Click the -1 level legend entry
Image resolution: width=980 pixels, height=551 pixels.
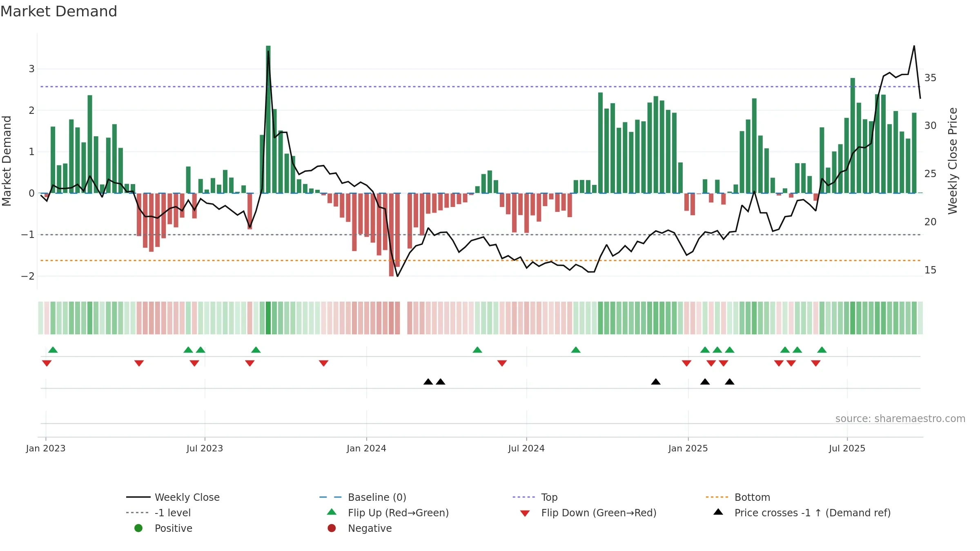[158, 513]
